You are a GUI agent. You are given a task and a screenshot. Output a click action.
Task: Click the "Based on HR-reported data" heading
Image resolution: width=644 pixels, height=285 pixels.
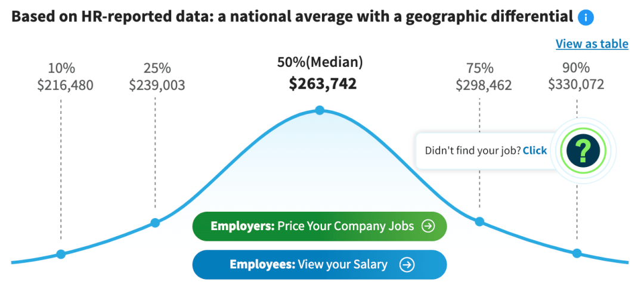292,17
